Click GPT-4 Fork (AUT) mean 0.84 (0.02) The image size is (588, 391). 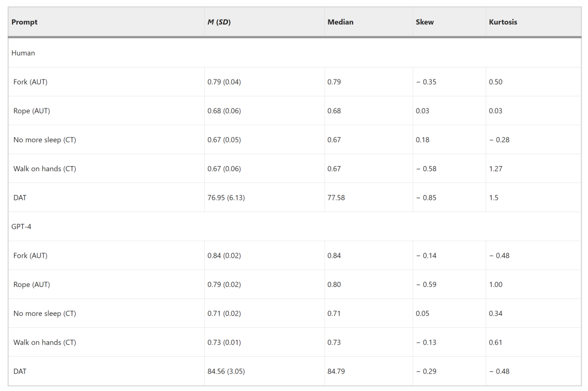pos(224,255)
